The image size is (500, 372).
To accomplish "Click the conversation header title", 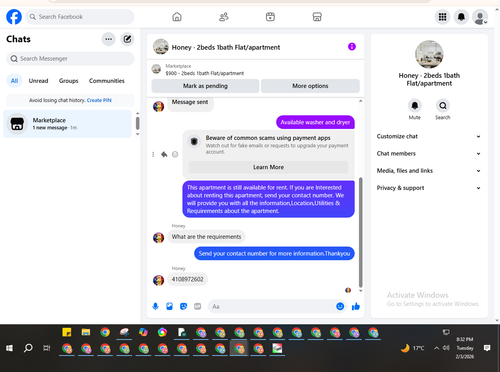I will pos(226,47).
